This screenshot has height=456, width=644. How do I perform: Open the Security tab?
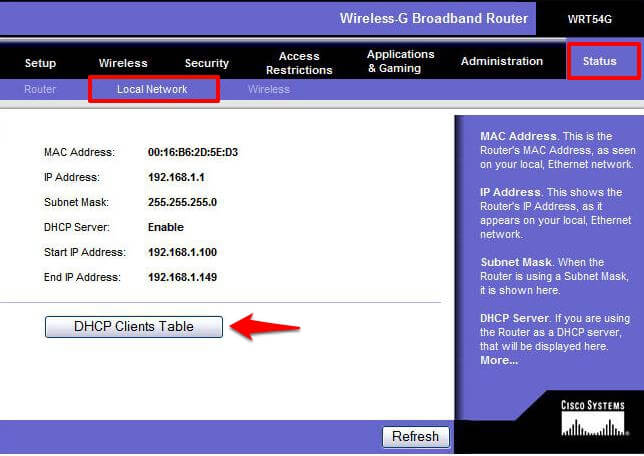pos(207,63)
